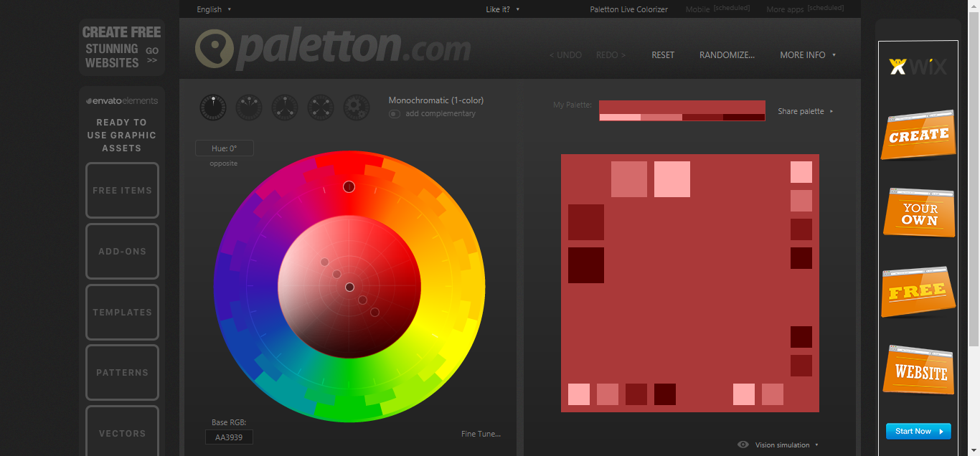980x456 pixels.
Task: Click the main red bar in My Palette
Action: coord(682,107)
